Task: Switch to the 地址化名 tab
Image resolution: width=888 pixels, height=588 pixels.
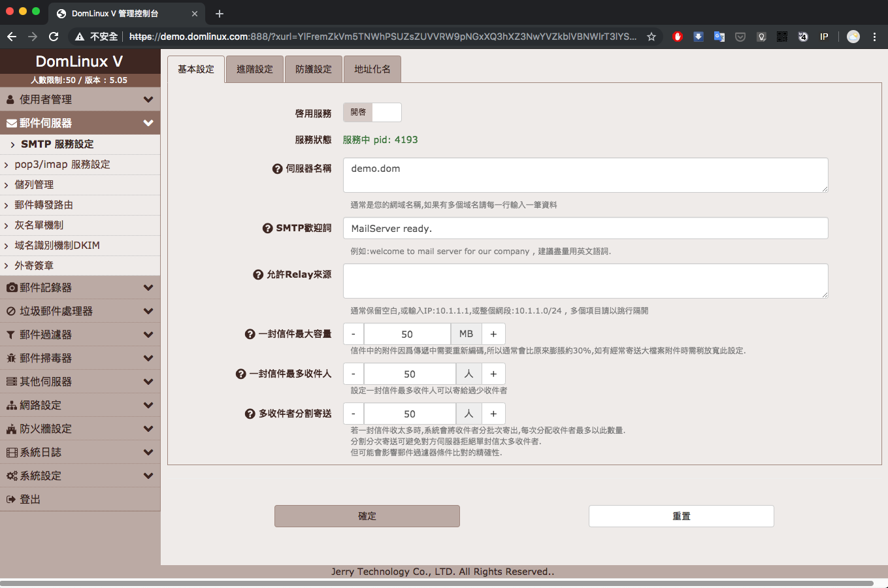Action: point(372,69)
